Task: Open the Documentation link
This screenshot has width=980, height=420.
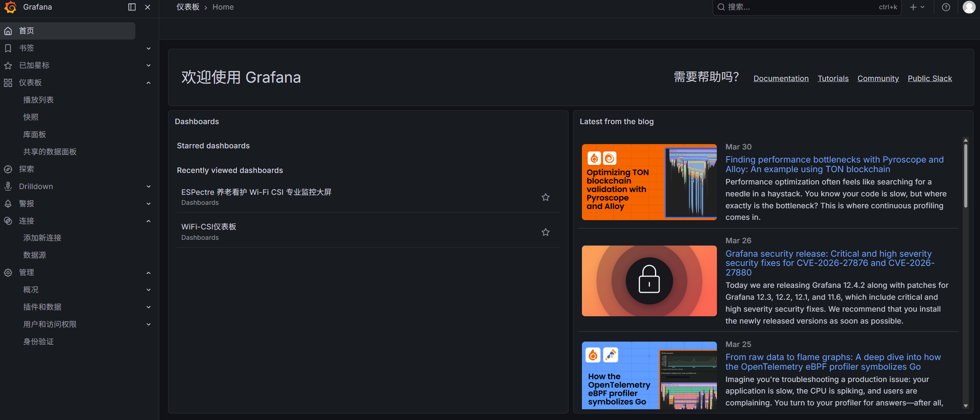Action: click(781, 78)
